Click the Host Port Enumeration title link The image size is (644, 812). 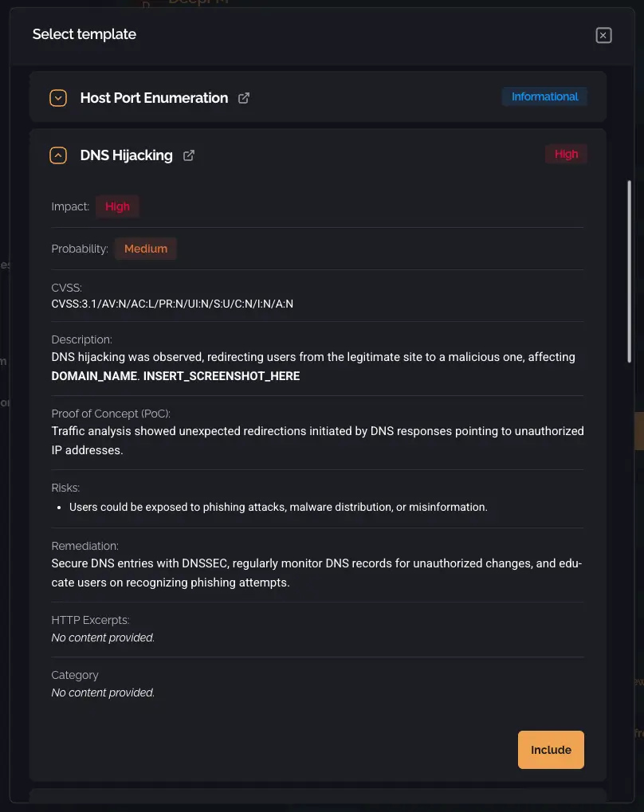point(153,97)
